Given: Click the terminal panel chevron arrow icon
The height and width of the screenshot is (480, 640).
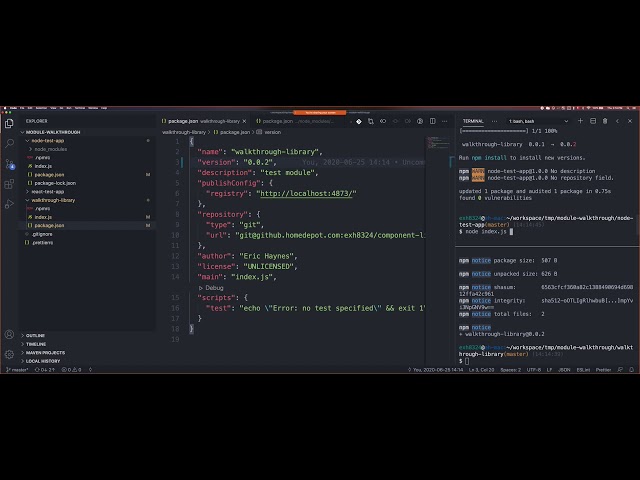Looking at the screenshot, I should click(x=617, y=121).
